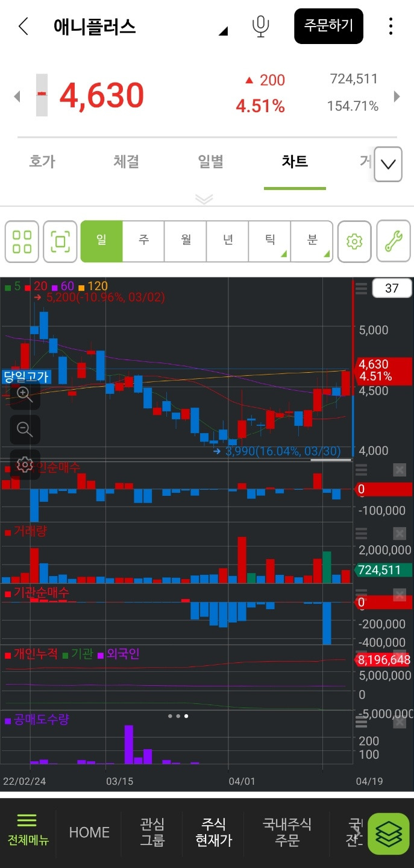Expand the tab list chevron button
Image resolution: width=414 pixels, height=868 pixels.
[388, 164]
